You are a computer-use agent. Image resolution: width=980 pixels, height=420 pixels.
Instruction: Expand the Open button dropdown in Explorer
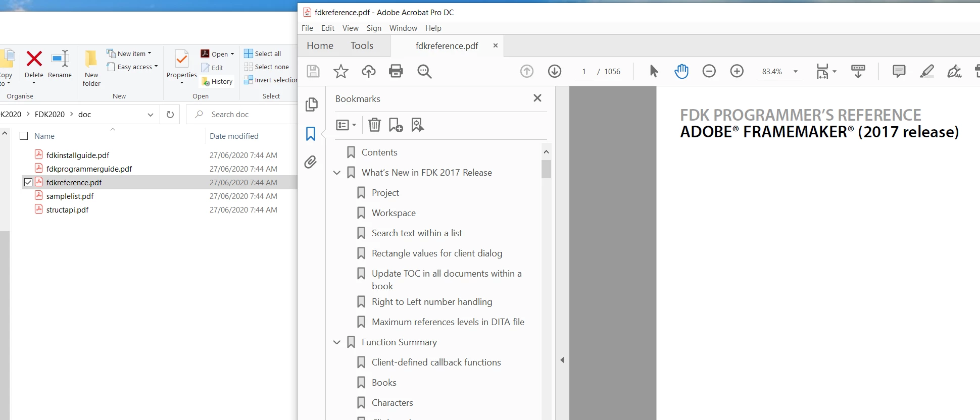[232, 54]
